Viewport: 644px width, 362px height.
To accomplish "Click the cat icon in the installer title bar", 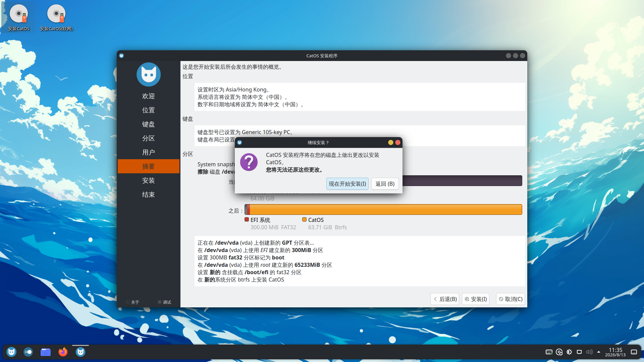I will pyautogui.click(x=121, y=56).
